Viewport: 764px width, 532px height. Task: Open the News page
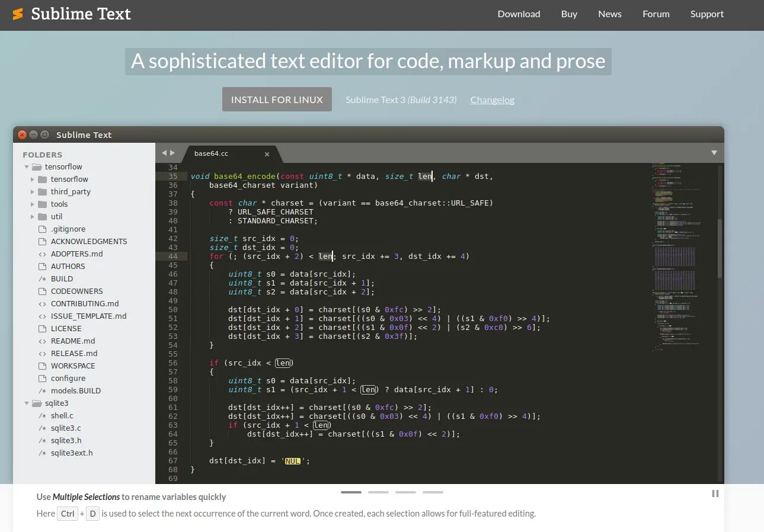tap(609, 14)
